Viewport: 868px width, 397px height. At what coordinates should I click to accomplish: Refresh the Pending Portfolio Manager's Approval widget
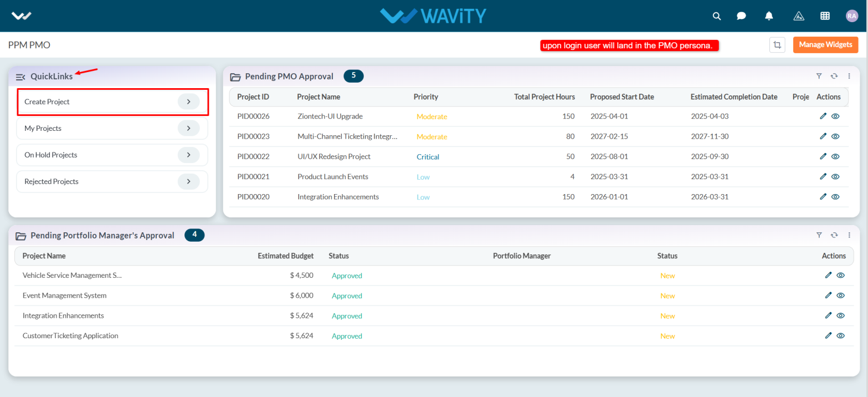pyautogui.click(x=834, y=235)
